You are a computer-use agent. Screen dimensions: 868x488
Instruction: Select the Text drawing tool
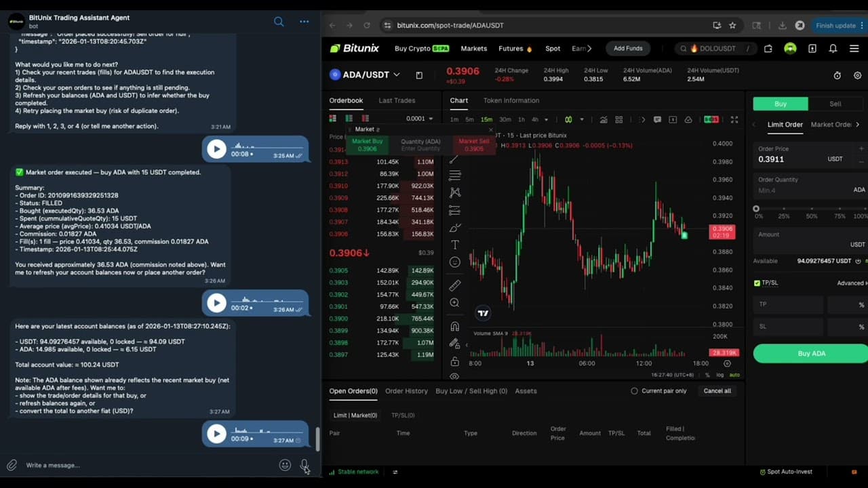454,245
